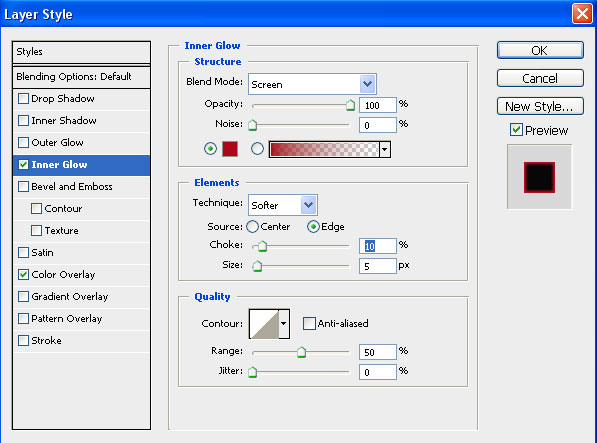Expand the Contour picker arrow
This screenshot has width=597, height=443.
284,324
